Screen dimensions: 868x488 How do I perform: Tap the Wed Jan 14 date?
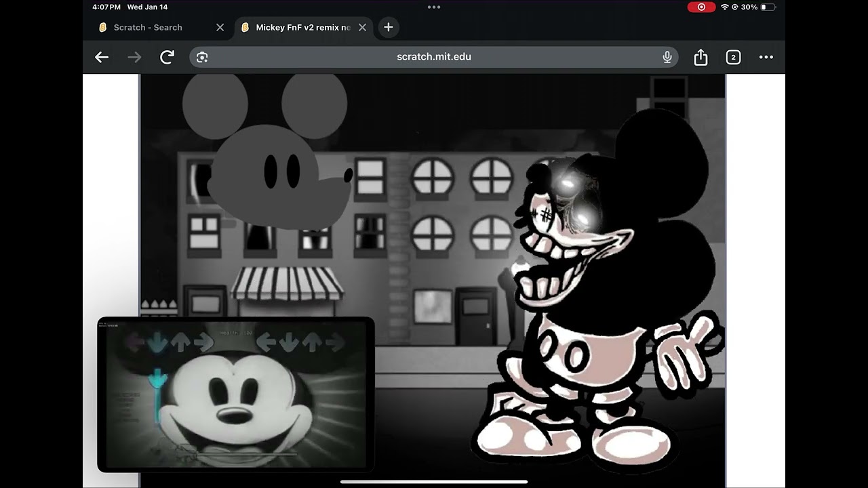click(147, 7)
